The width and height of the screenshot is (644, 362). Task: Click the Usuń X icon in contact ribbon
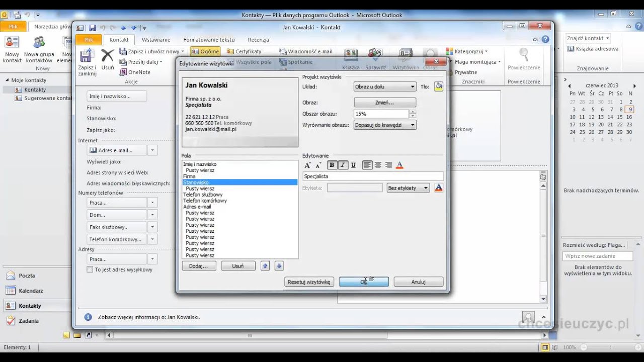point(108,59)
